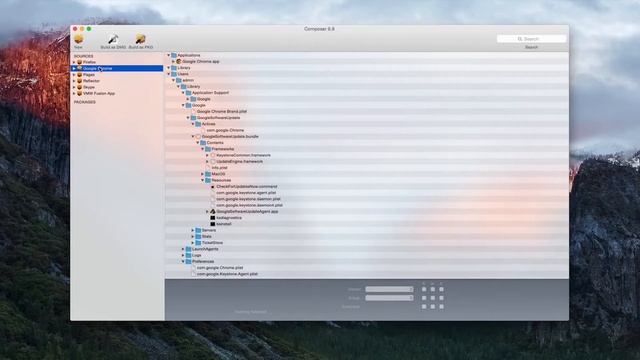The image size is (640, 360).
Task: Expand the KeystoneCommon.framework triangle
Action: tap(207, 155)
